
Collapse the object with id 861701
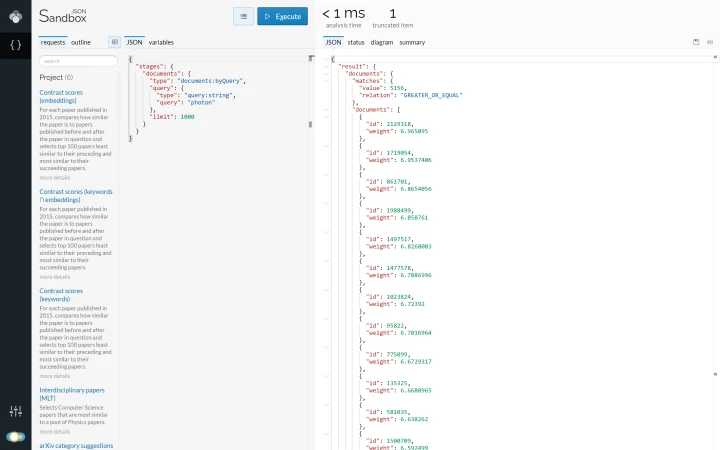(x=326, y=174)
